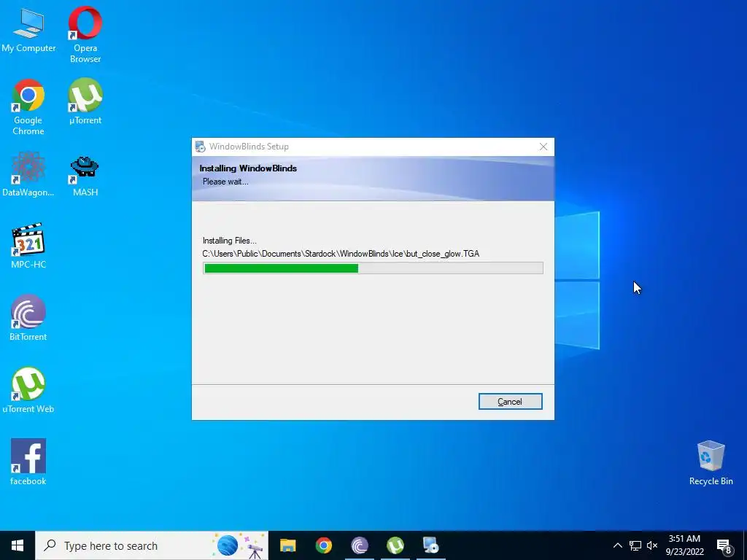Click the installing file path text
747x560 pixels.
(341, 254)
